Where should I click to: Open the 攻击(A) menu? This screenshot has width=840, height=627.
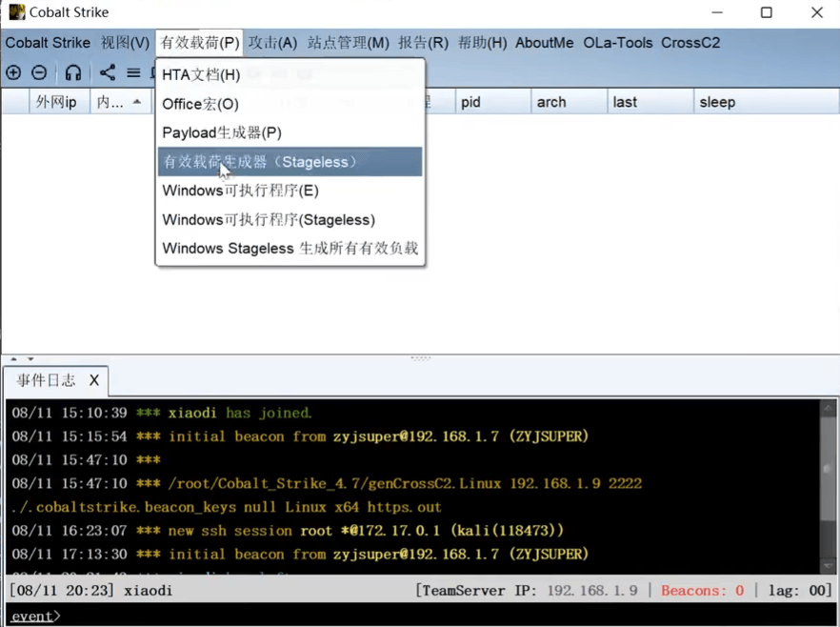(x=272, y=43)
